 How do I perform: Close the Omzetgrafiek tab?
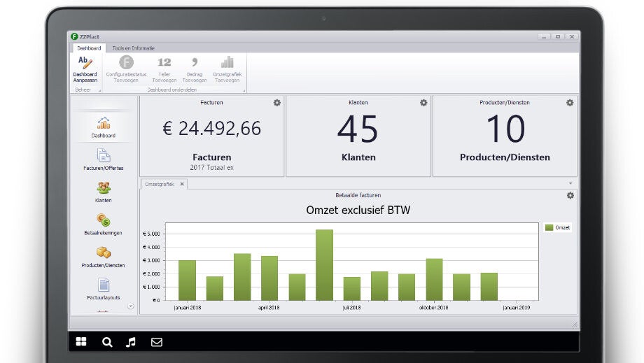(x=182, y=184)
